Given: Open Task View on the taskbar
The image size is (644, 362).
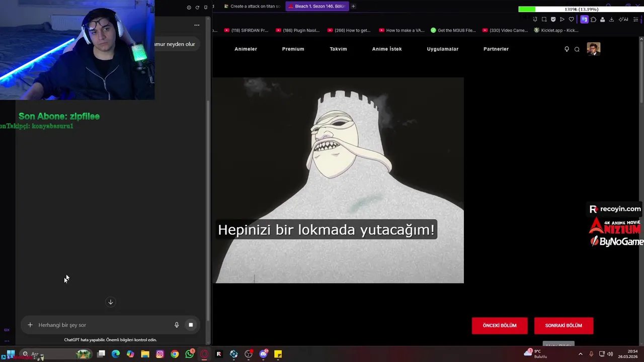Looking at the screenshot, I should [x=101, y=354].
